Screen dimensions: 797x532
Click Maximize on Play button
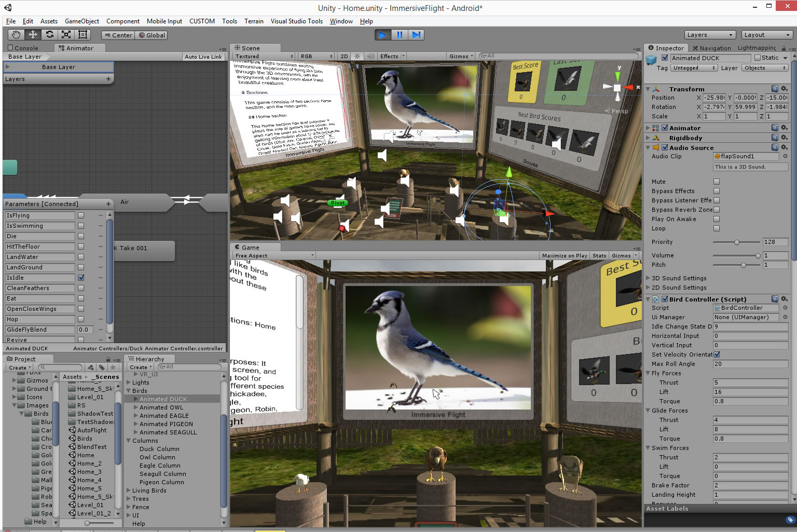click(565, 255)
